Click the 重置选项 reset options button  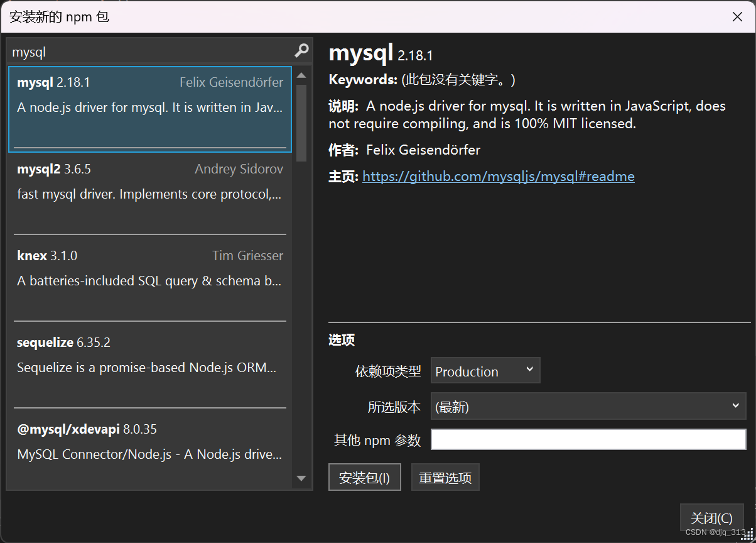pos(445,478)
